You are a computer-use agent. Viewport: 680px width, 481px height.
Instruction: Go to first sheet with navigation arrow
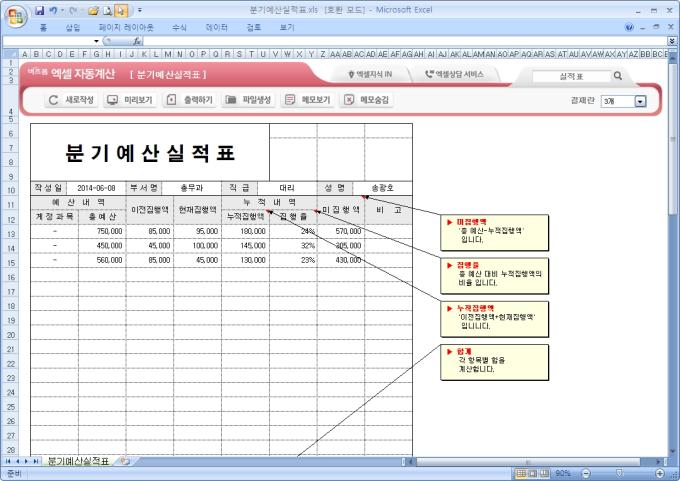pos(8,461)
